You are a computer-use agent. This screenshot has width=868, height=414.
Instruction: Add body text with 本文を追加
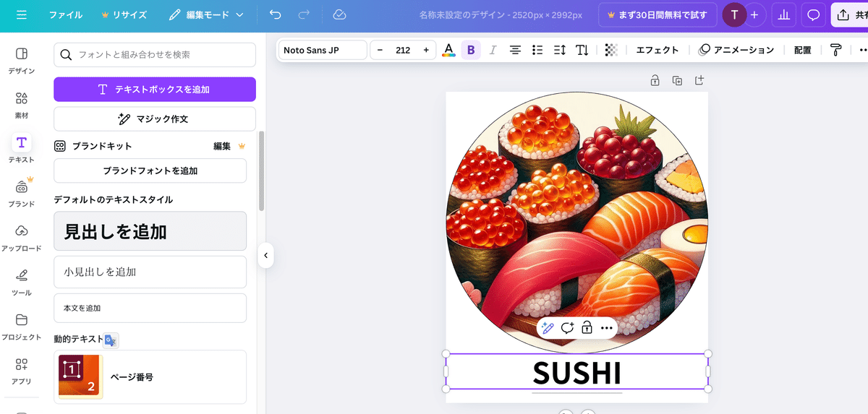coord(150,308)
